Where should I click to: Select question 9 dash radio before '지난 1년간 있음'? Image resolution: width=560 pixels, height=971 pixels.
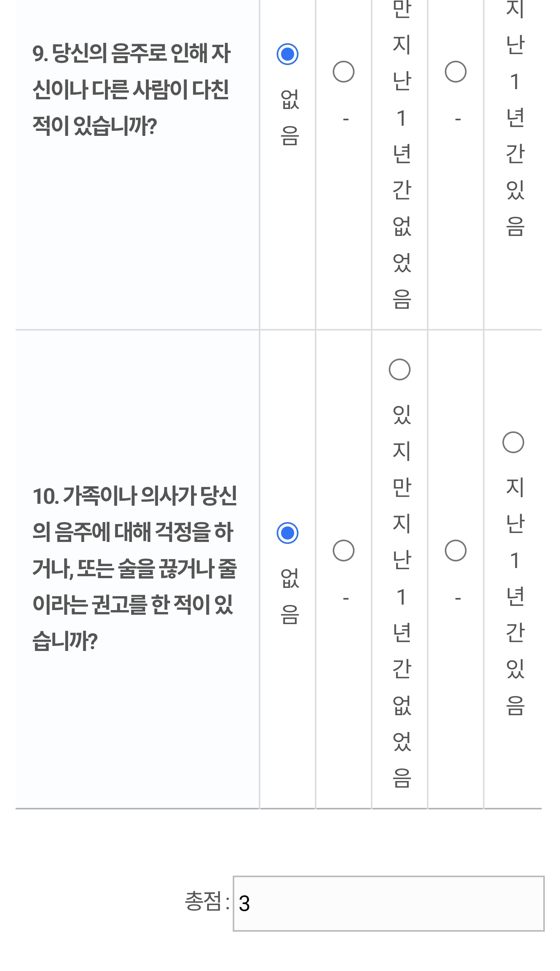(x=455, y=72)
